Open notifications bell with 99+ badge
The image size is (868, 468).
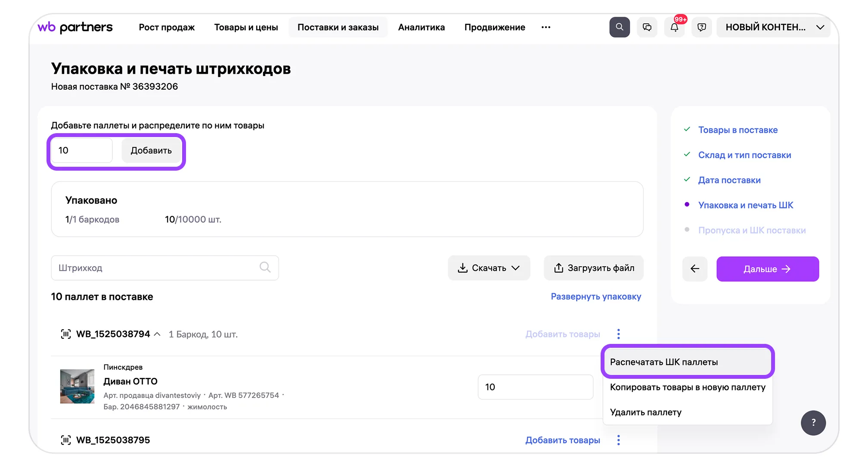[674, 27]
